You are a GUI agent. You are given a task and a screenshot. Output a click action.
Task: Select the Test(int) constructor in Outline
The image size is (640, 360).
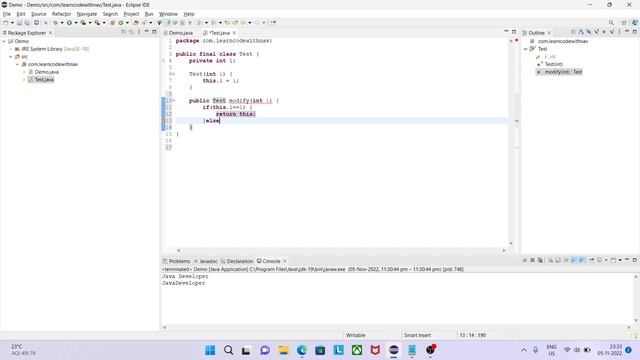click(553, 64)
